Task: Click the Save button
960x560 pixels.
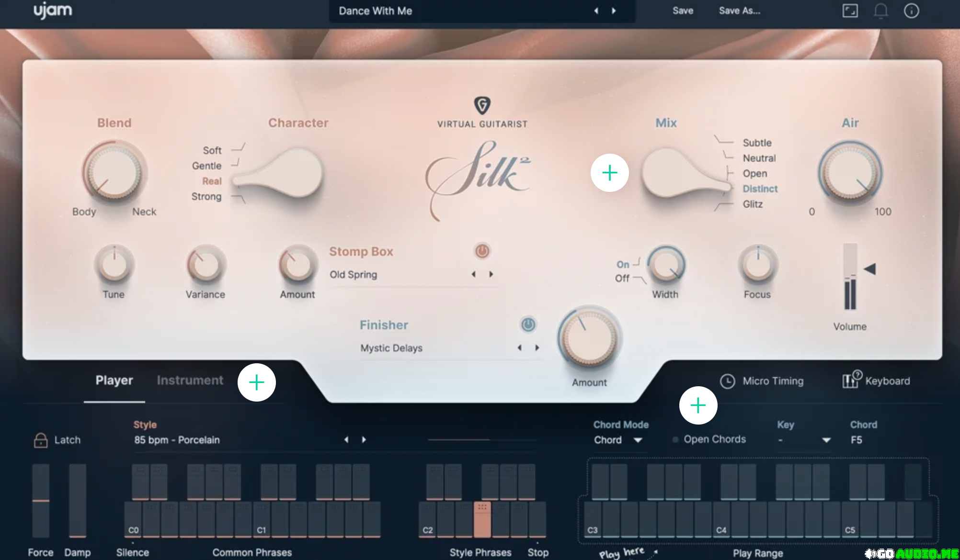Action: (x=683, y=11)
